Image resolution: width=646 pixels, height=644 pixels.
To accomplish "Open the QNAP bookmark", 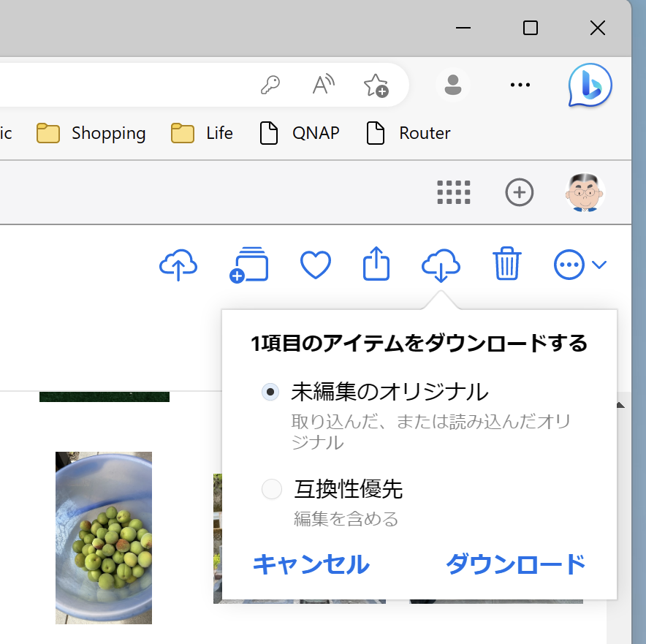I will pos(300,133).
